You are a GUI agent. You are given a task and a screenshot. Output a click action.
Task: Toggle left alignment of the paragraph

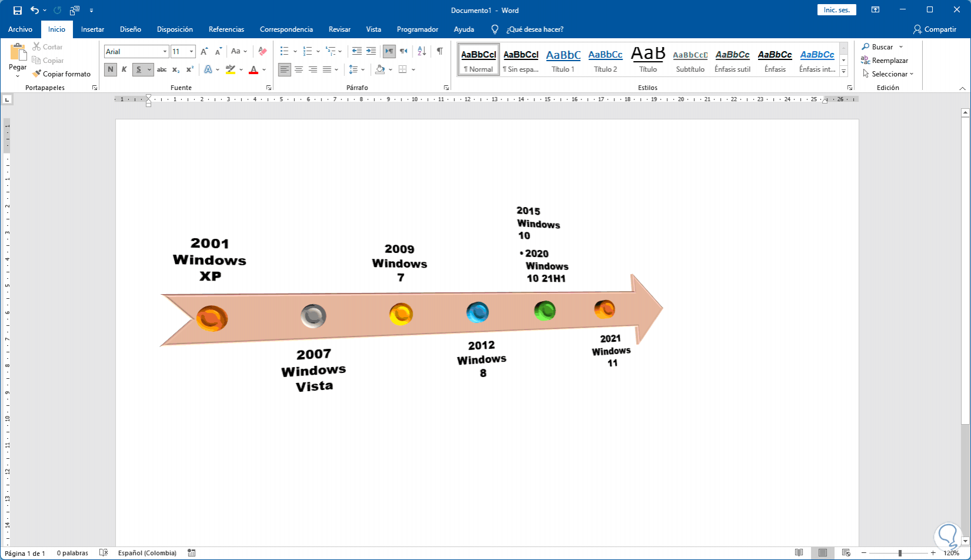point(285,69)
